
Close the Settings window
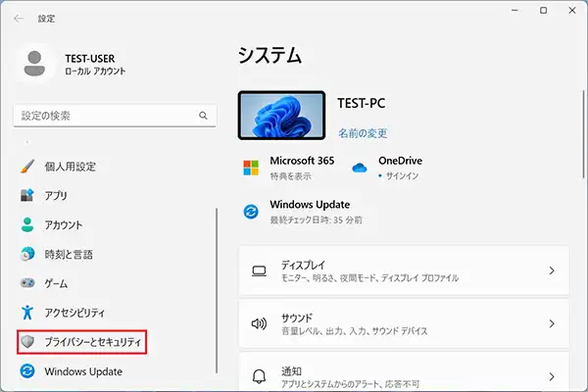(x=572, y=11)
